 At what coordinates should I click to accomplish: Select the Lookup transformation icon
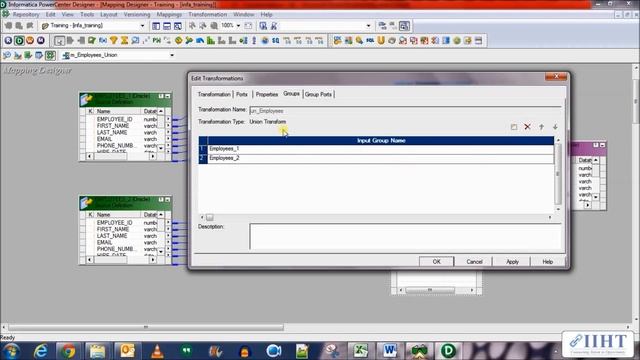pos(135,40)
